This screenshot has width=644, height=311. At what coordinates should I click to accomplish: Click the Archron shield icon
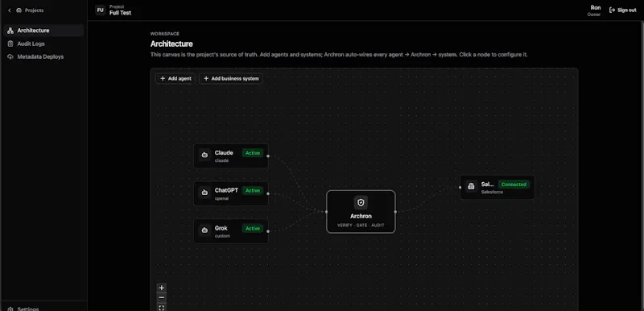[x=361, y=202]
